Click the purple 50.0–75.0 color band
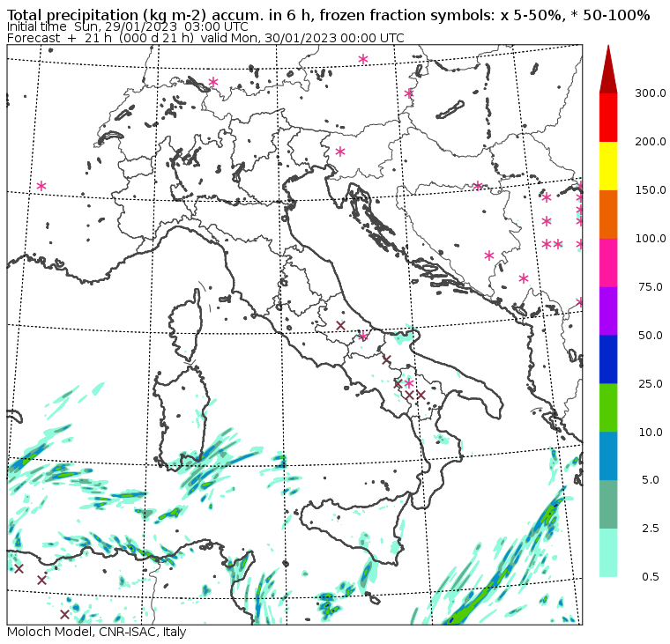The width and height of the screenshot is (670, 644). click(x=608, y=311)
